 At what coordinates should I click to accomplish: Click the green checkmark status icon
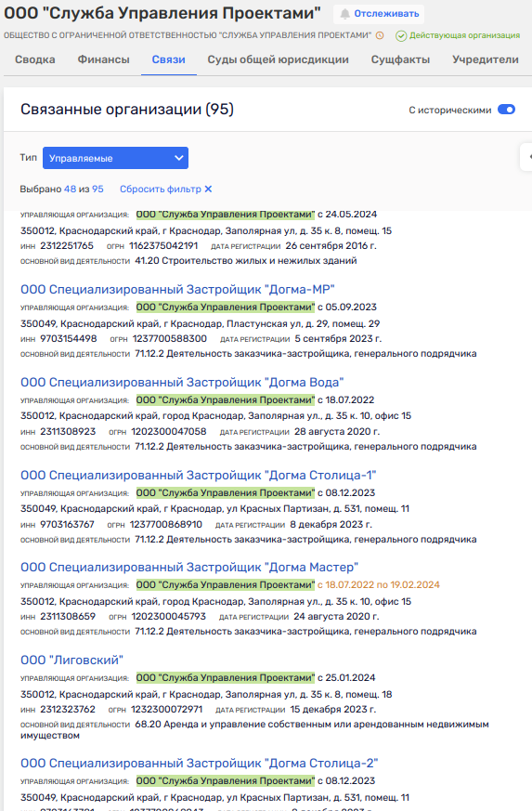pos(401,35)
